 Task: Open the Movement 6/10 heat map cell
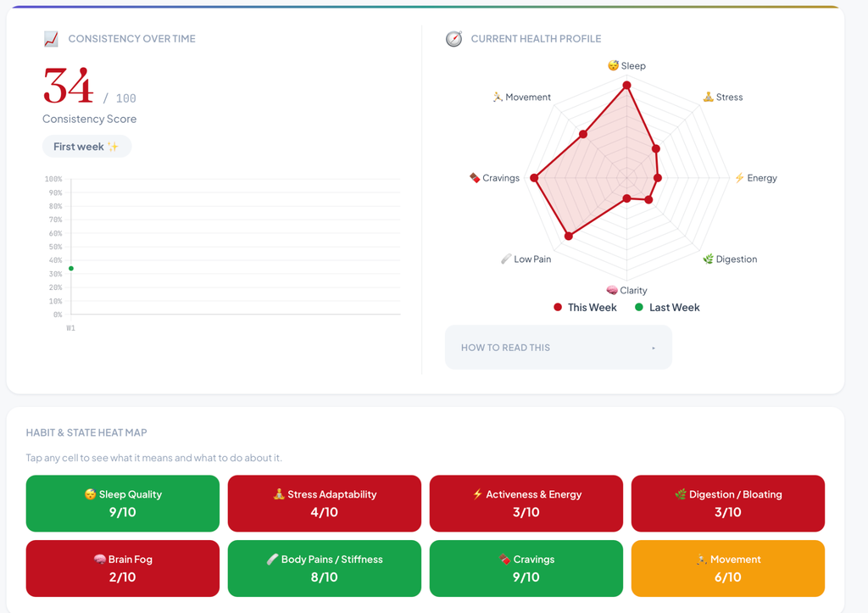click(728, 568)
